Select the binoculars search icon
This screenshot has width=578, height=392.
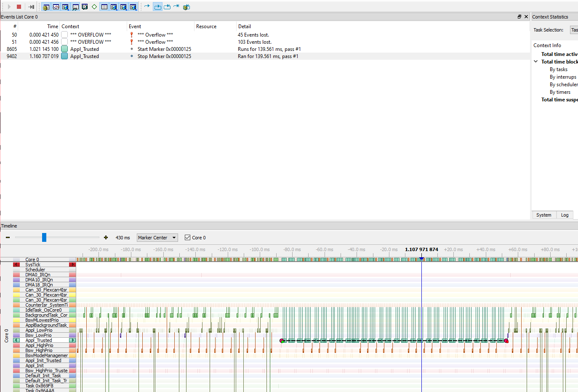(75, 7)
